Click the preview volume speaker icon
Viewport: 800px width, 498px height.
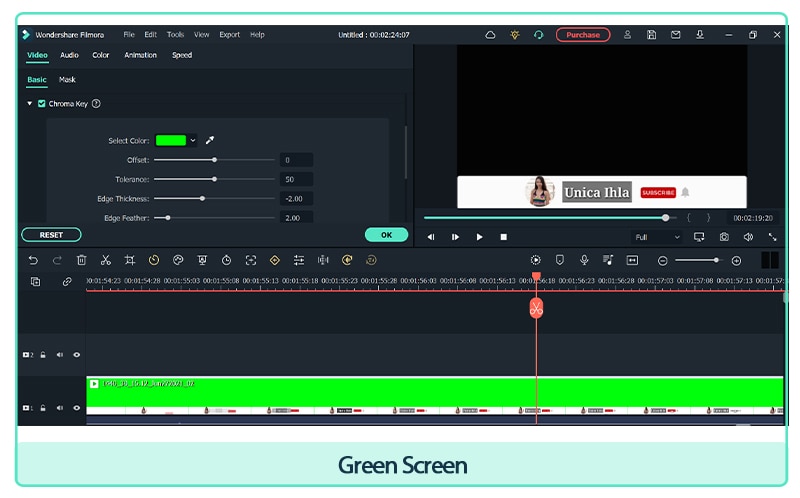(748, 237)
